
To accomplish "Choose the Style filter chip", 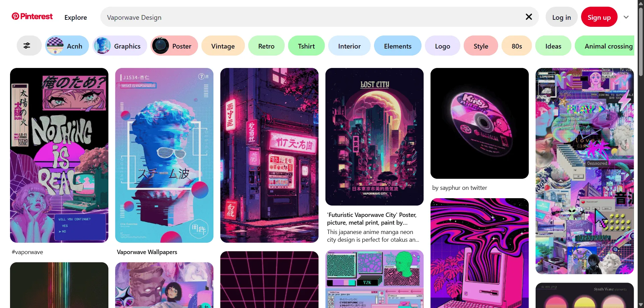I will [481, 46].
